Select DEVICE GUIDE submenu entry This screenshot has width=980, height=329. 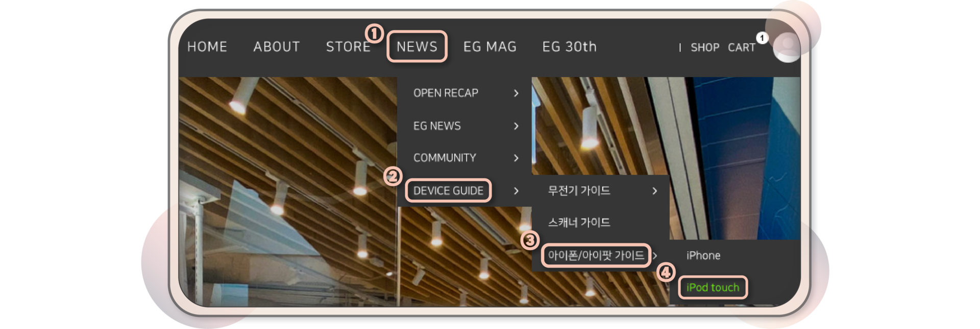click(x=448, y=191)
